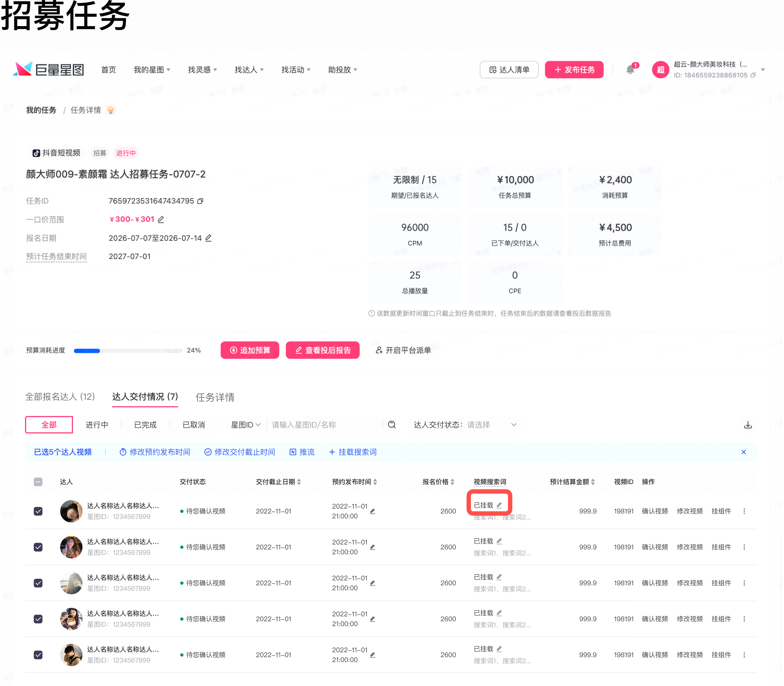Click the tip icon beside 任务详情 breadcrumb
Image resolution: width=784 pixels, height=686 pixels.
coord(111,110)
